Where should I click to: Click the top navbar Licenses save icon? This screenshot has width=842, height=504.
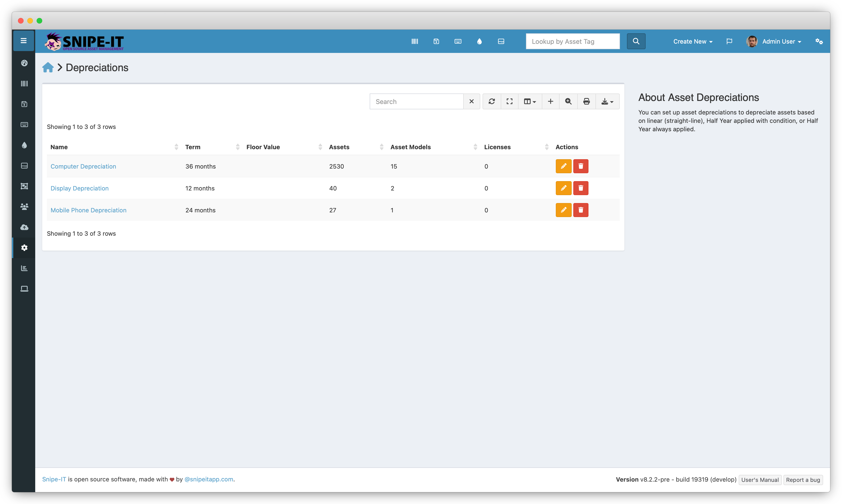click(436, 41)
